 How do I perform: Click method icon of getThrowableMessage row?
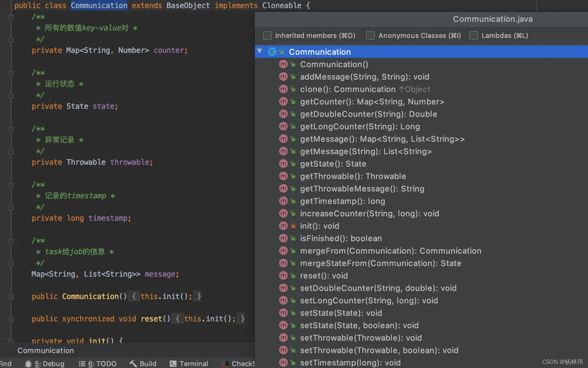[283, 189]
